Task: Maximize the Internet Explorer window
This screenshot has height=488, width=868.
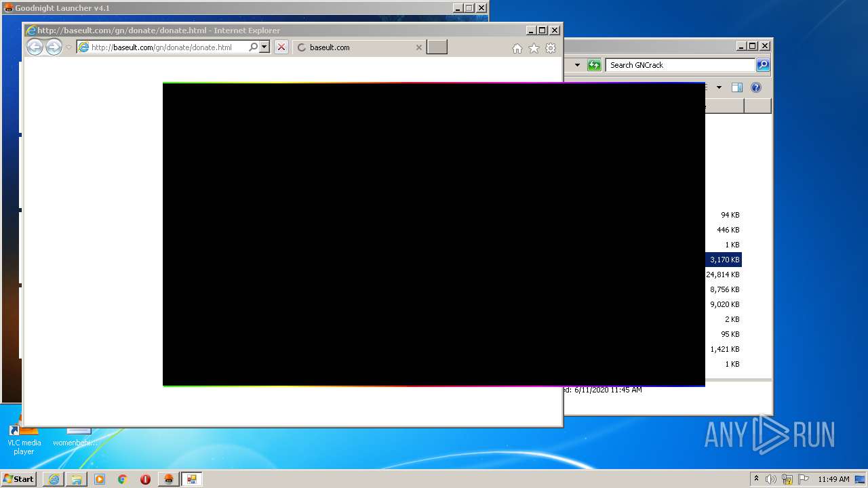Action: 542,30
